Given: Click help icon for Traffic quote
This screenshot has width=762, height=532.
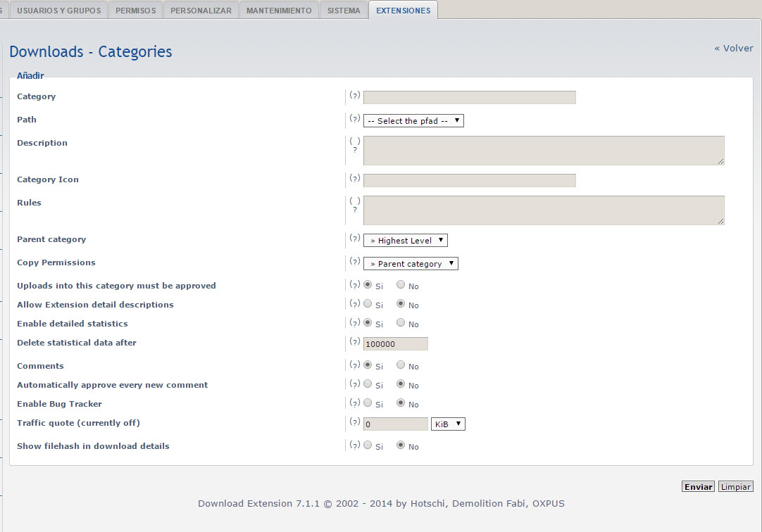Looking at the screenshot, I should 355,422.
